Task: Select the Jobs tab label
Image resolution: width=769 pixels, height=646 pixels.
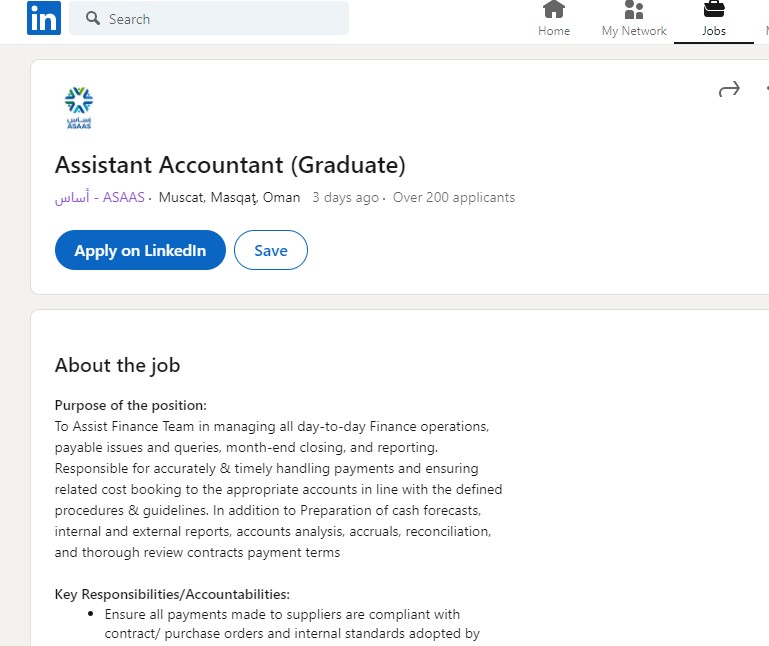Action: [714, 31]
